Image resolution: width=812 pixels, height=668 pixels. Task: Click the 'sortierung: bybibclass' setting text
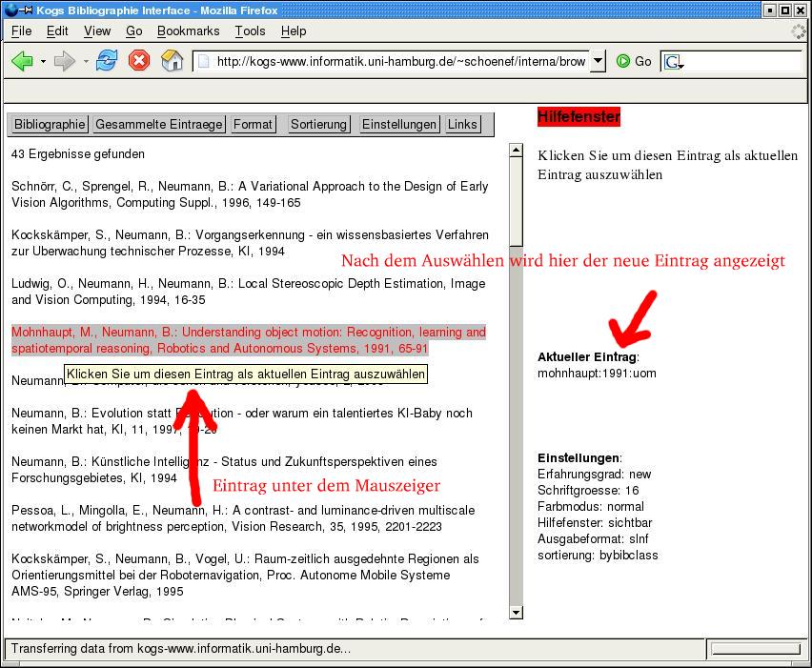pos(598,556)
